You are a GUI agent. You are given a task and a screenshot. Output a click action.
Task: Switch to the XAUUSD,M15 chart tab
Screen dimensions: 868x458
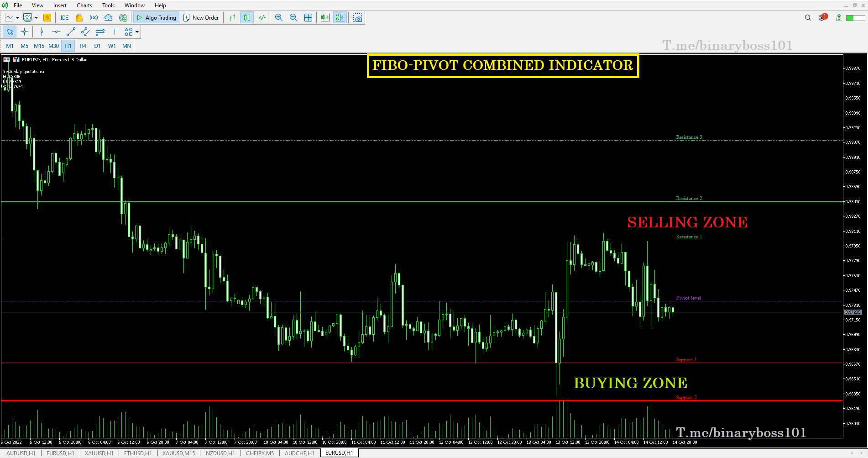pyautogui.click(x=178, y=453)
